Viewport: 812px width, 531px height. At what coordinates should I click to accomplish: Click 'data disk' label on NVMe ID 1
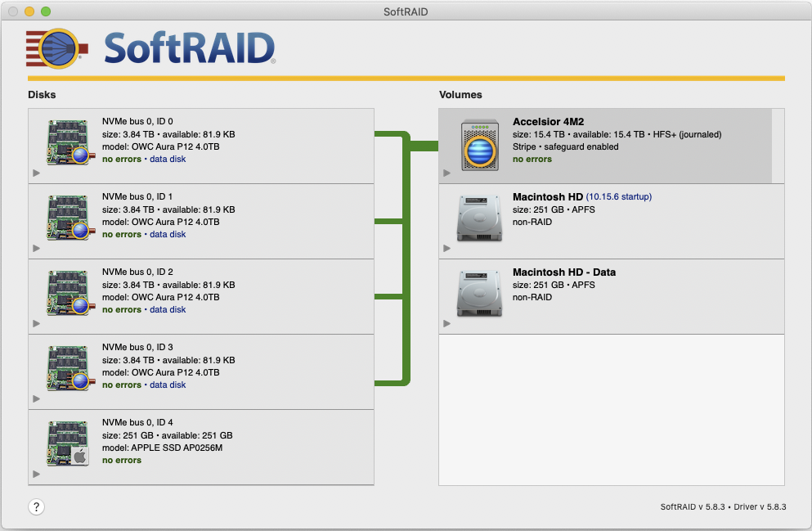[168, 234]
